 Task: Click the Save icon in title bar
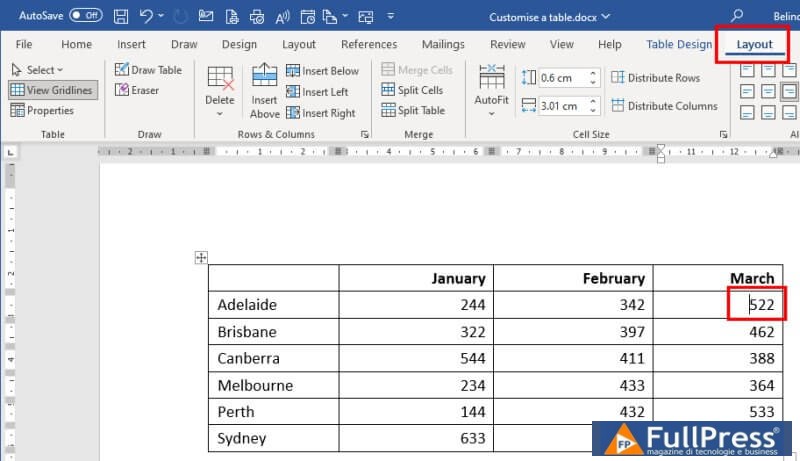[121, 16]
